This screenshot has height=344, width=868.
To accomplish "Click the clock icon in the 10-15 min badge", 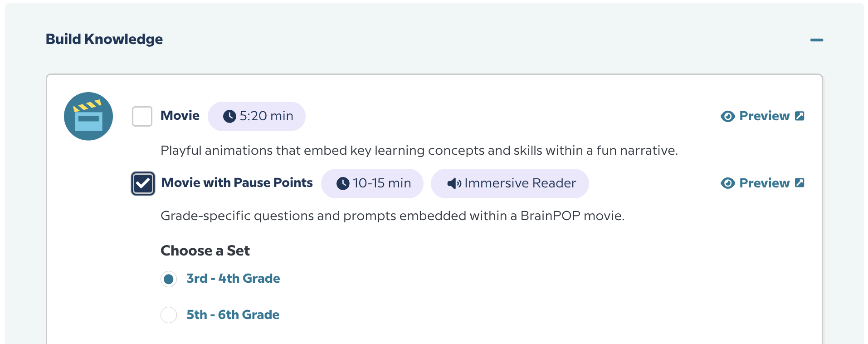I will (x=343, y=183).
